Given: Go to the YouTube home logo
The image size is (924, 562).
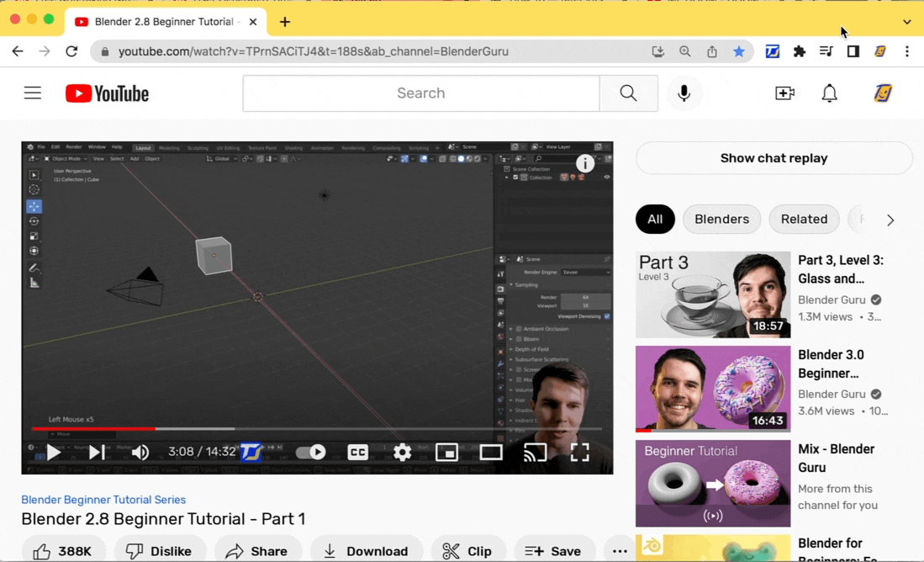Looking at the screenshot, I should point(107,93).
